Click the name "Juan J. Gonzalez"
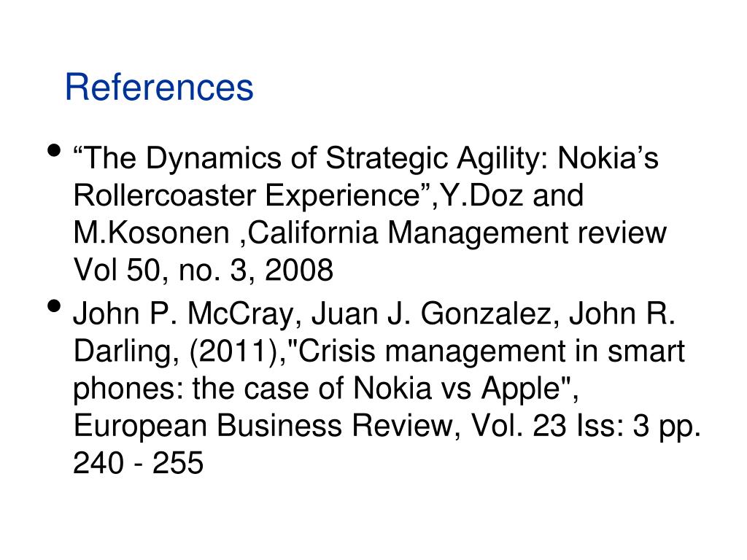 (x=431, y=314)
